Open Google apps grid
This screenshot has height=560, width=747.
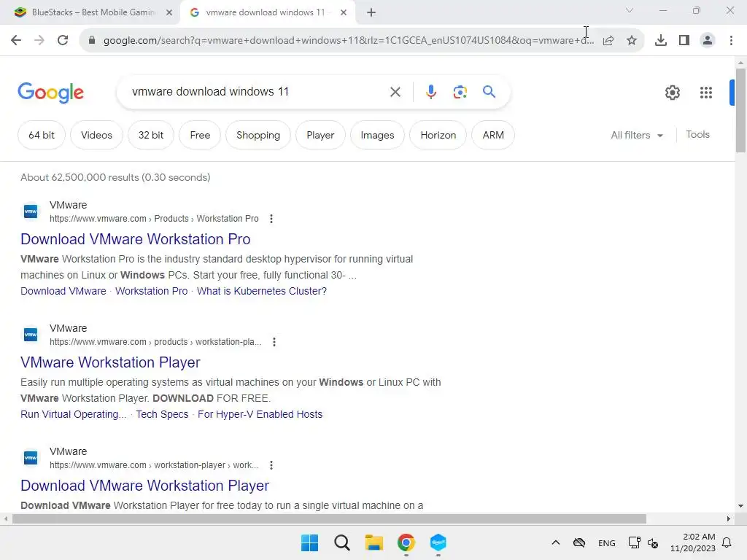706,93
